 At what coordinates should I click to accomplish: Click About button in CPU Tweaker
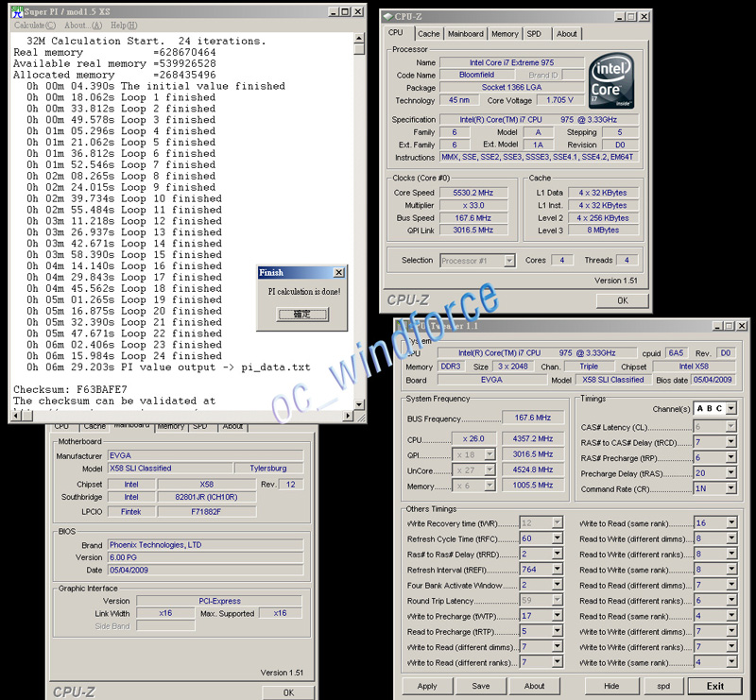coord(534,686)
